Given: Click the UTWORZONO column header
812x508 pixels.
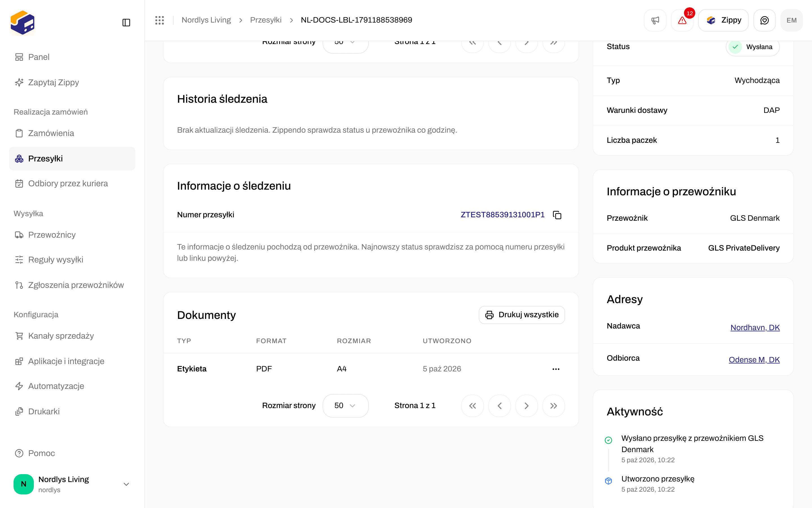Looking at the screenshot, I should click(x=447, y=341).
